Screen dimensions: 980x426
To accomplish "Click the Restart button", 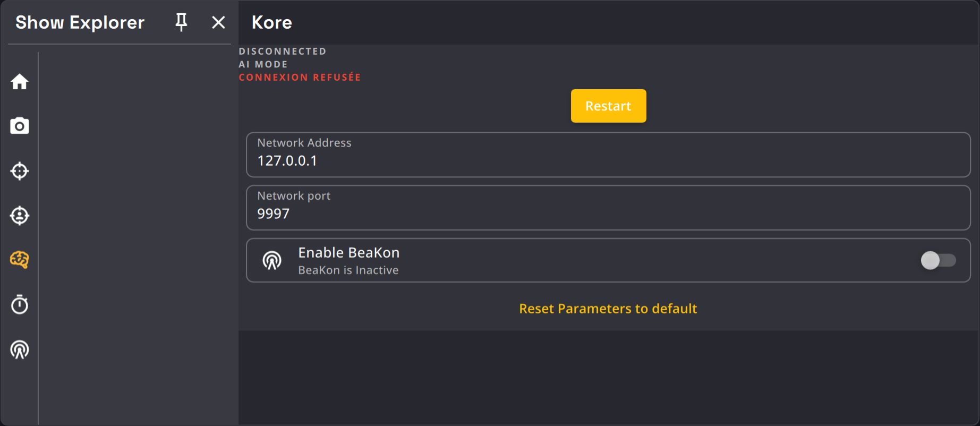I will tap(608, 106).
